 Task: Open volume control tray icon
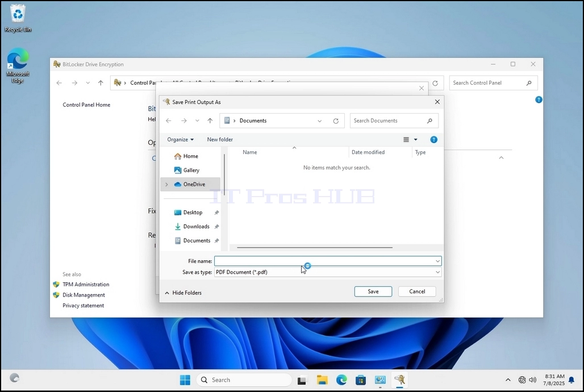[x=533, y=380]
